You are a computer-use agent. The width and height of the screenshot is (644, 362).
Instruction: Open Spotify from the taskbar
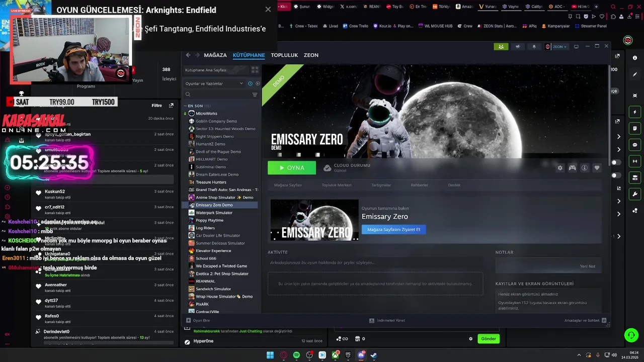point(296,355)
